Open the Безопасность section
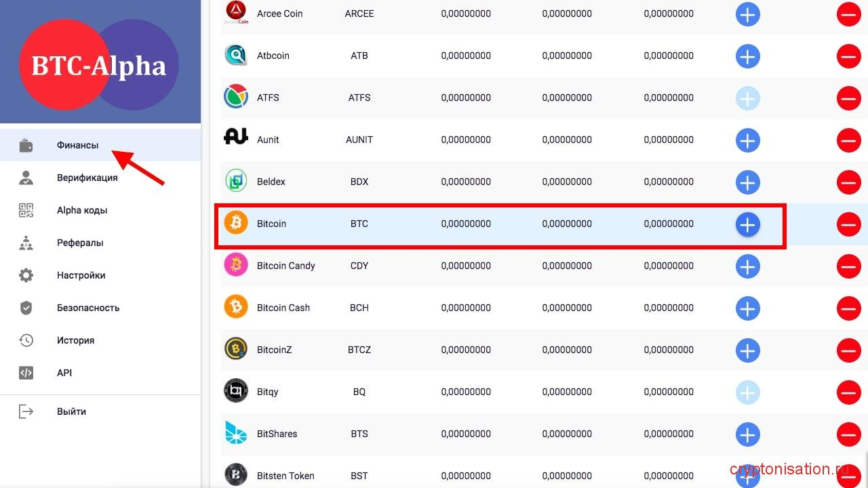Screen dimensions: 868x488 click(88, 308)
